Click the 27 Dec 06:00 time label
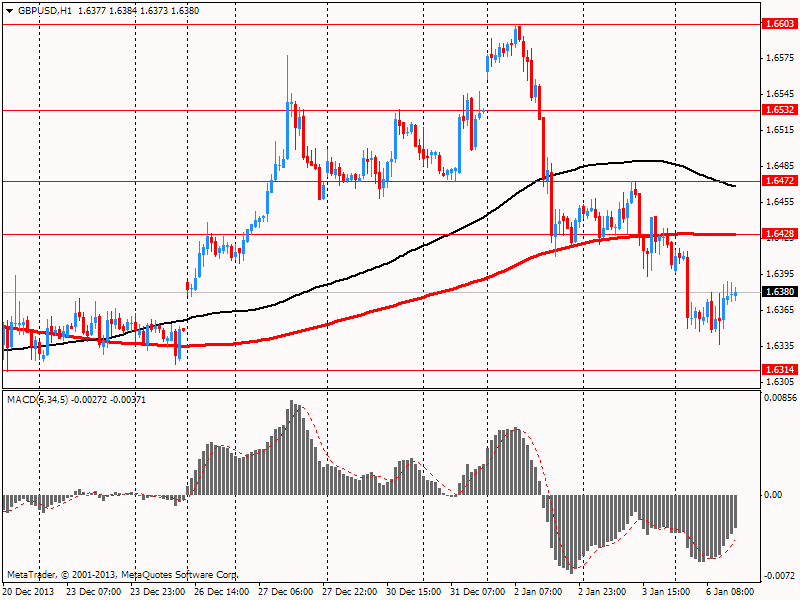800x600 pixels. tap(286, 592)
